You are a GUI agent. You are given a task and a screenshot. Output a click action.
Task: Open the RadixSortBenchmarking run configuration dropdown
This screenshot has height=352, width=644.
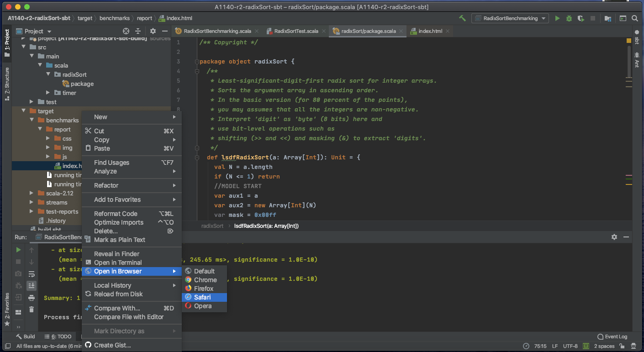pos(510,18)
